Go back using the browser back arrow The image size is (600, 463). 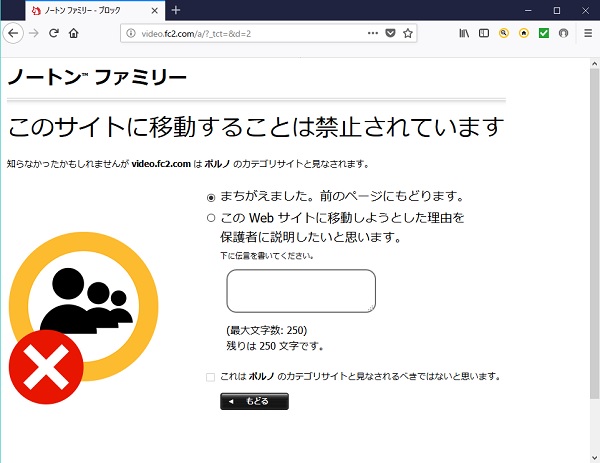[13, 33]
